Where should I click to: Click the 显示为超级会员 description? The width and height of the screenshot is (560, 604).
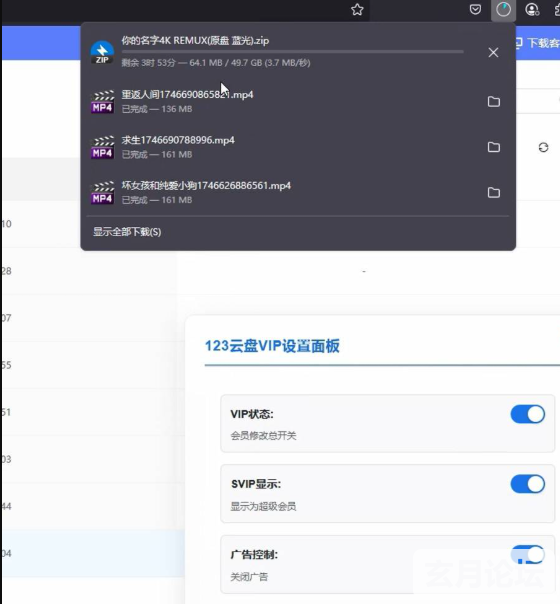263,506
